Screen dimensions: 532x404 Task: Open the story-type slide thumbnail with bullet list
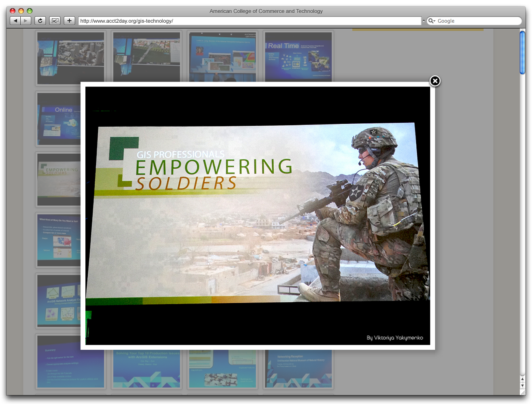coord(58,240)
